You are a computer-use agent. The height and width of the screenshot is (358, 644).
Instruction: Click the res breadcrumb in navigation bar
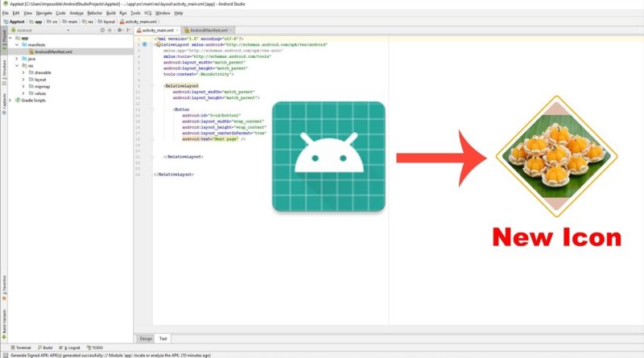click(88, 22)
